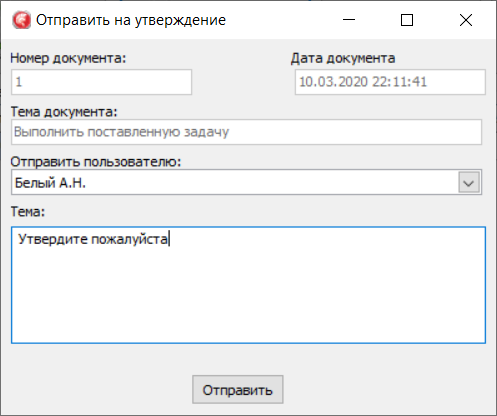Click the window title Отправить на утверждение

[x=131, y=20]
